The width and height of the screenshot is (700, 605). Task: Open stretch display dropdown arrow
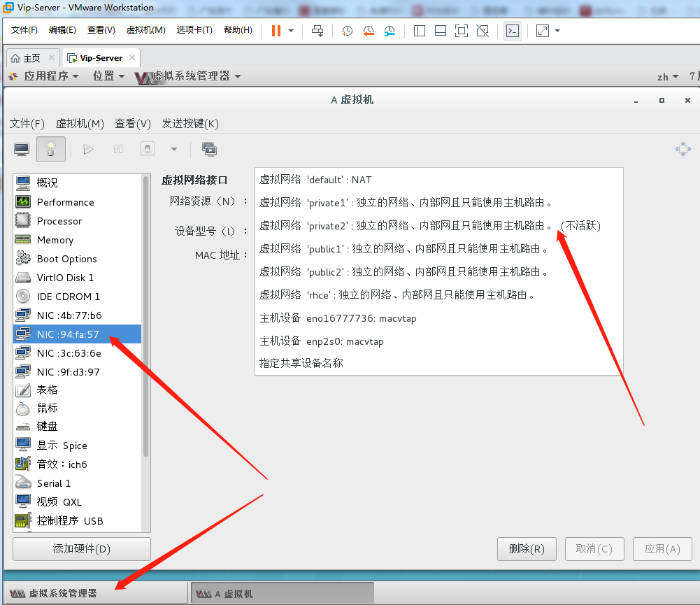[557, 31]
